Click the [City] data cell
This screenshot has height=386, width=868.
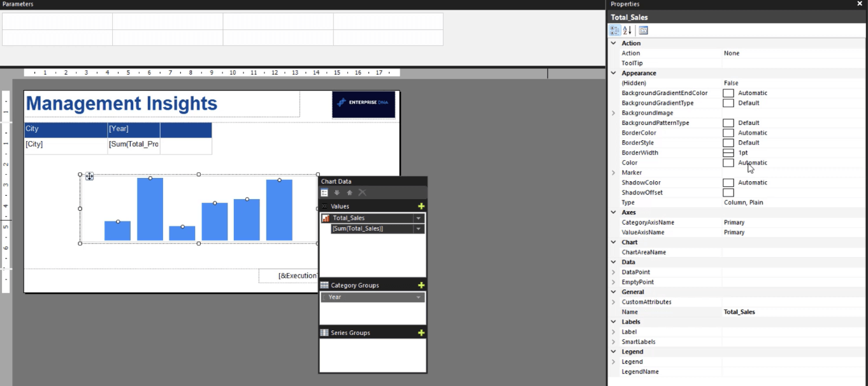tap(66, 145)
